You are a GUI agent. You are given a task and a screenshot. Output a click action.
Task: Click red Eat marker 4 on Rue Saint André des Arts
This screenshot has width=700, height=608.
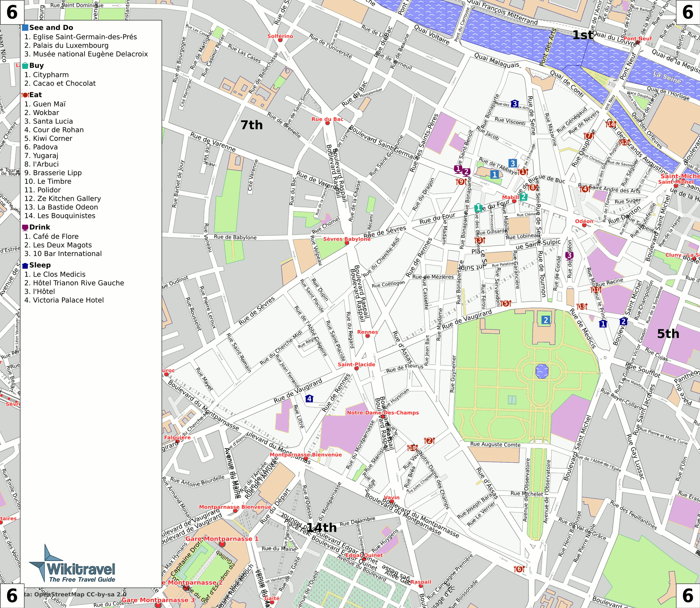click(x=585, y=189)
